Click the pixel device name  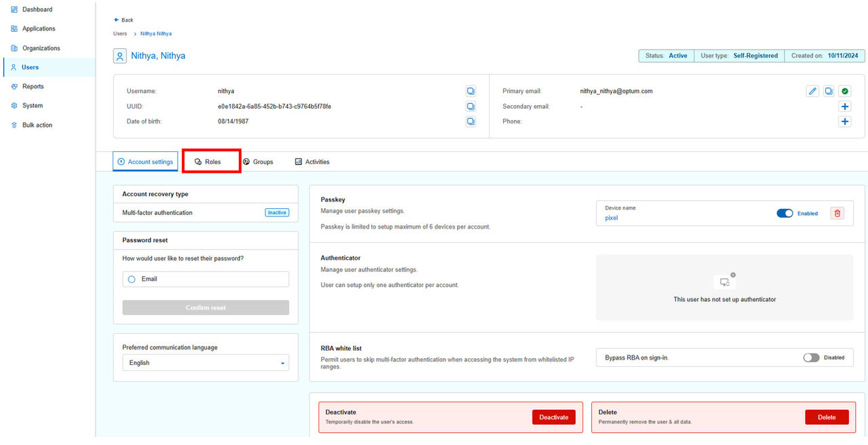point(612,218)
